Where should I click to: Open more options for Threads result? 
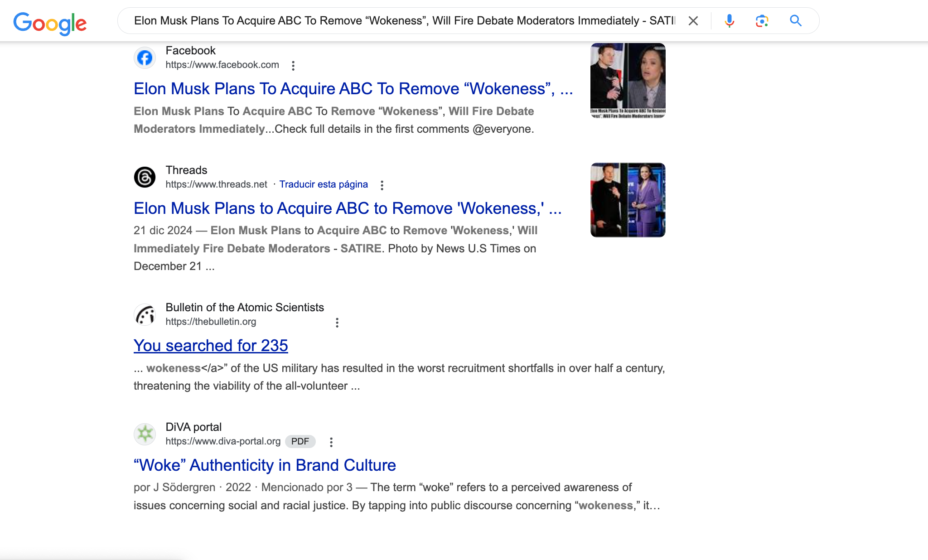[x=382, y=185]
